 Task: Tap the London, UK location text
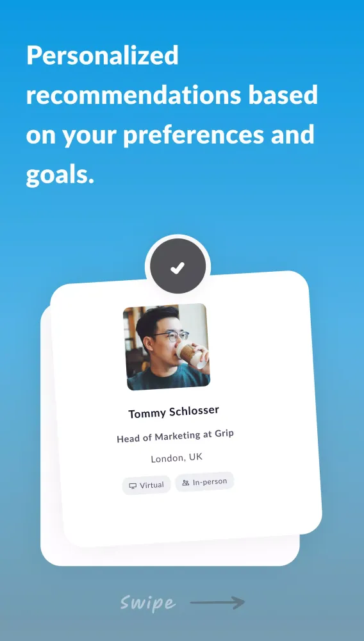coord(176,458)
